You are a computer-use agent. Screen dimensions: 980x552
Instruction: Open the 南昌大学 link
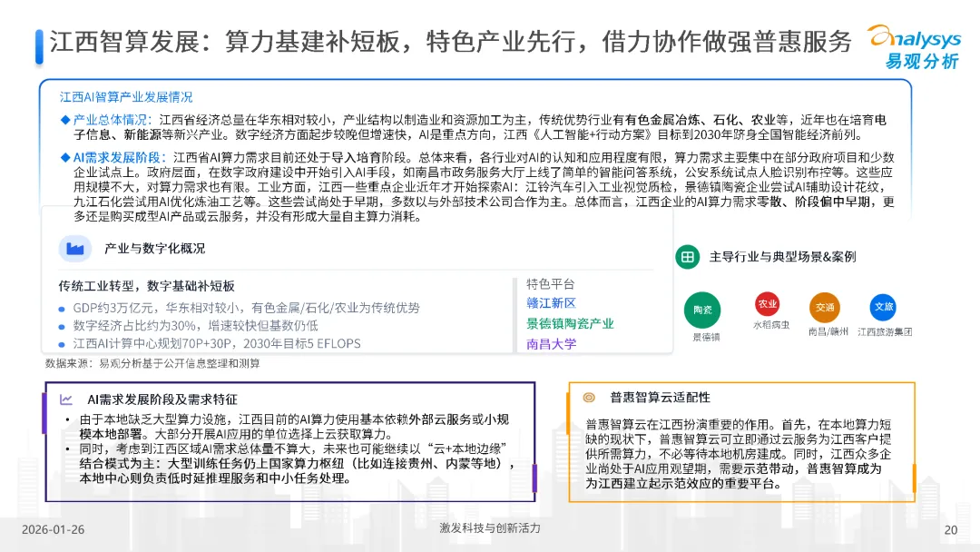tap(552, 344)
